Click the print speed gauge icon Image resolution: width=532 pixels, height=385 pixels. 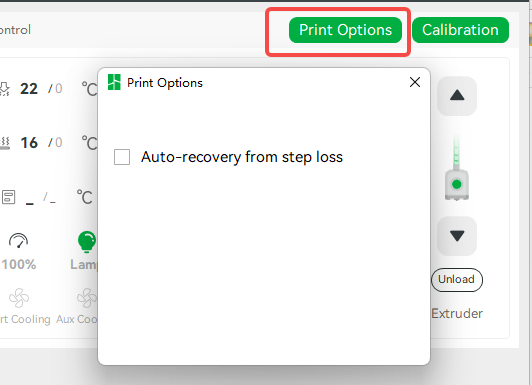pos(18,240)
